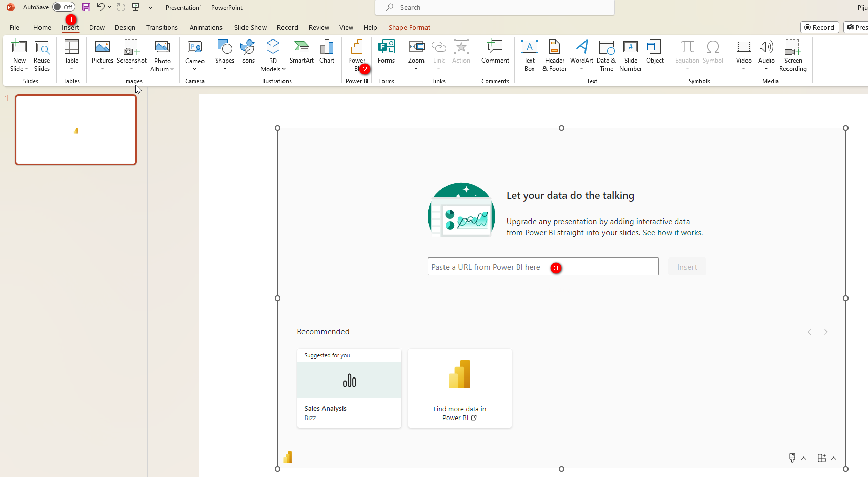Select slide 1 thumbnail
This screenshot has height=477, width=868.
point(76,130)
